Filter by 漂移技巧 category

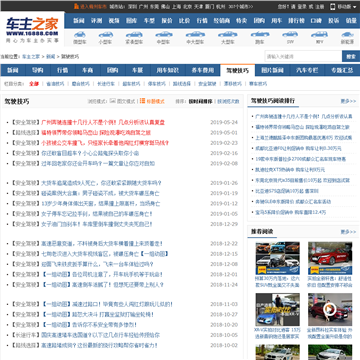point(232,84)
